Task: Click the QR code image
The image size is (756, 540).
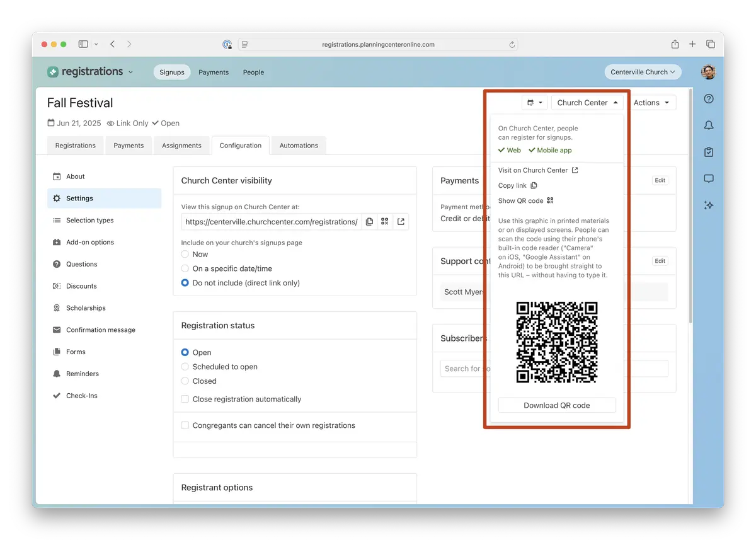Action: click(557, 343)
